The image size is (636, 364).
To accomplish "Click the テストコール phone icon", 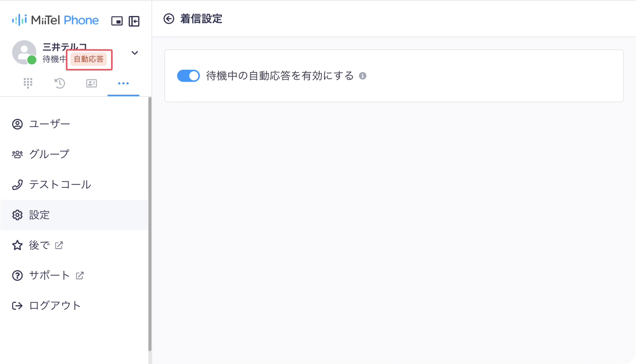I will pyautogui.click(x=17, y=185).
